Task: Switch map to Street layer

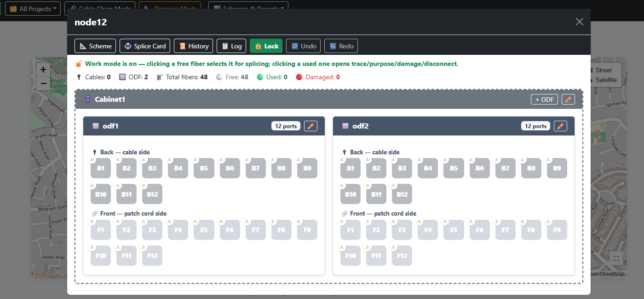Action: (x=604, y=70)
